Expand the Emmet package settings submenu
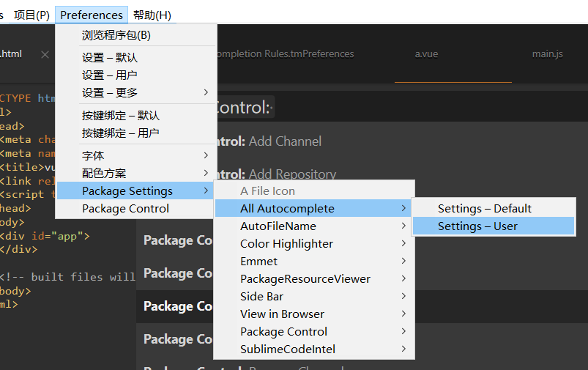588x370 pixels. pos(259,261)
